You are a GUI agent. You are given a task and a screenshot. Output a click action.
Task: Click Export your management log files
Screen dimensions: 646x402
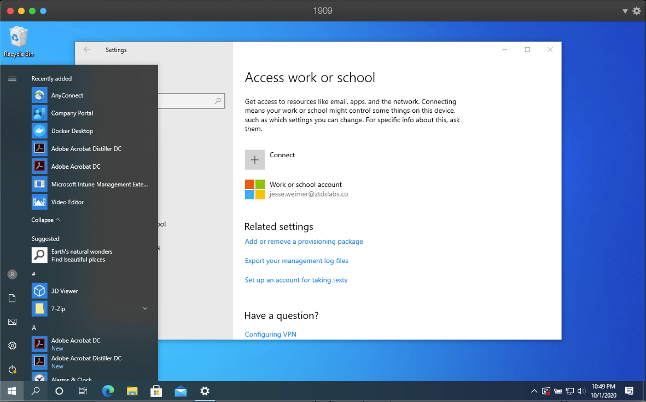[296, 261]
